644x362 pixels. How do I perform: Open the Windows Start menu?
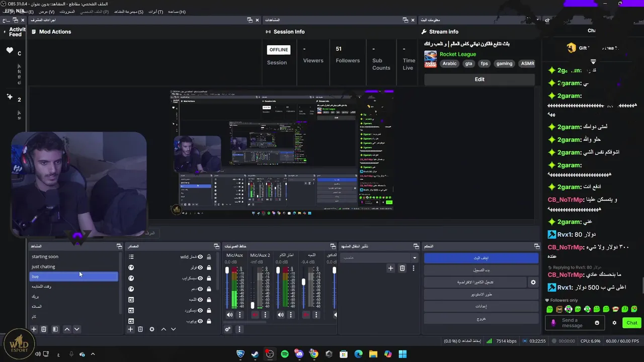click(x=403, y=354)
